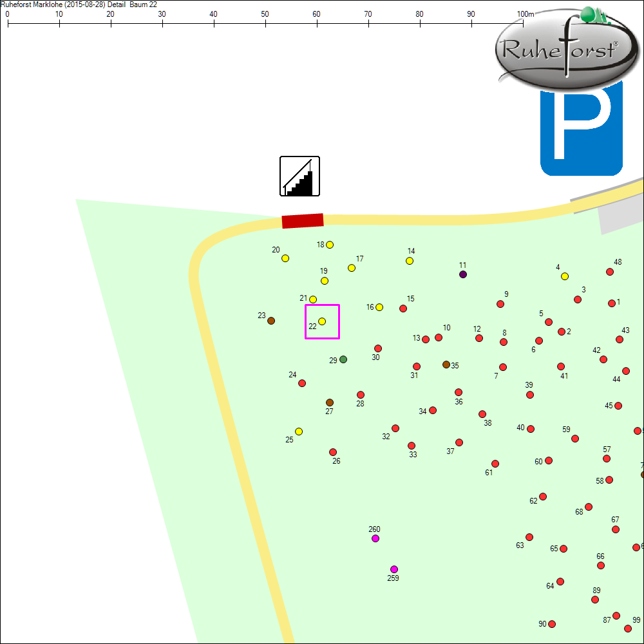The image size is (644, 644).
Task: Select the yellow dot of tree 25
Action: 299,431
